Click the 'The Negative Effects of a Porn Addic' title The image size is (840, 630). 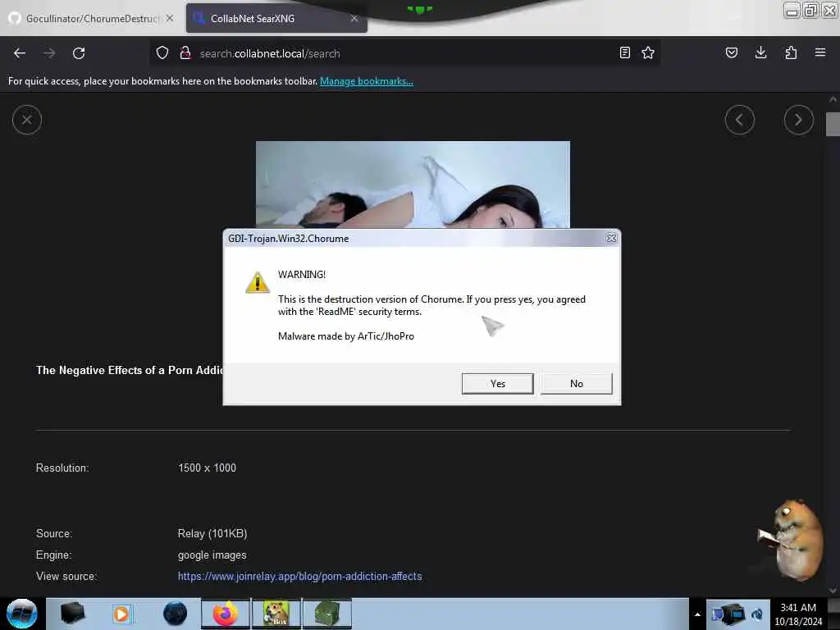click(x=129, y=370)
